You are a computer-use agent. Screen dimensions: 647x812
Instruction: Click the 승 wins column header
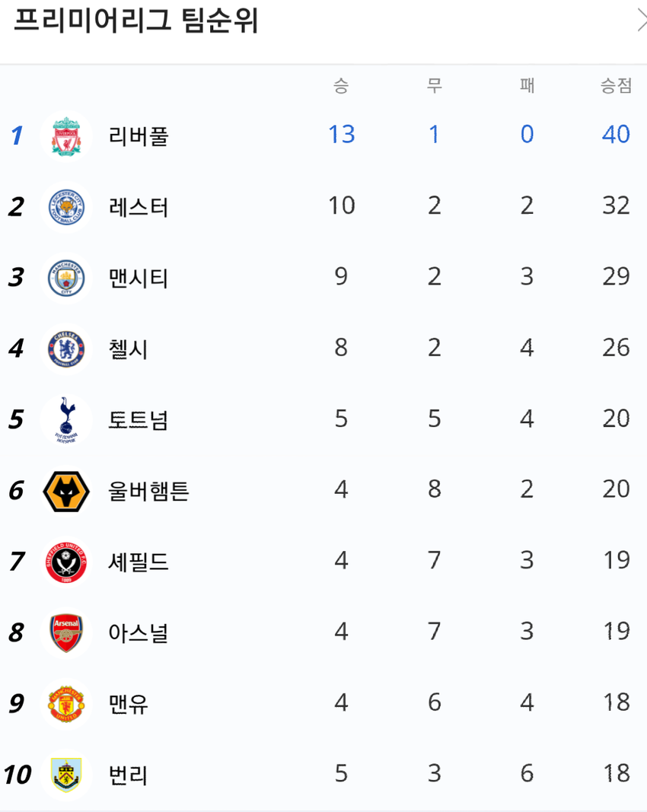[x=341, y=85]
